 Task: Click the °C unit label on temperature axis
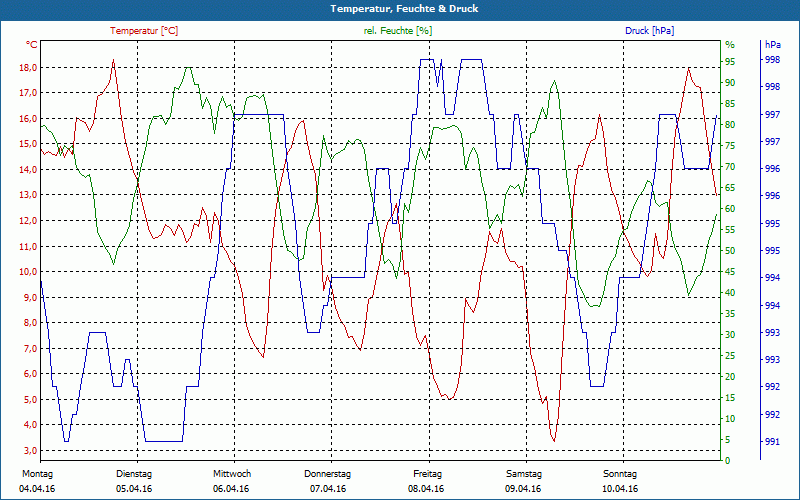(x=32, y=45)
